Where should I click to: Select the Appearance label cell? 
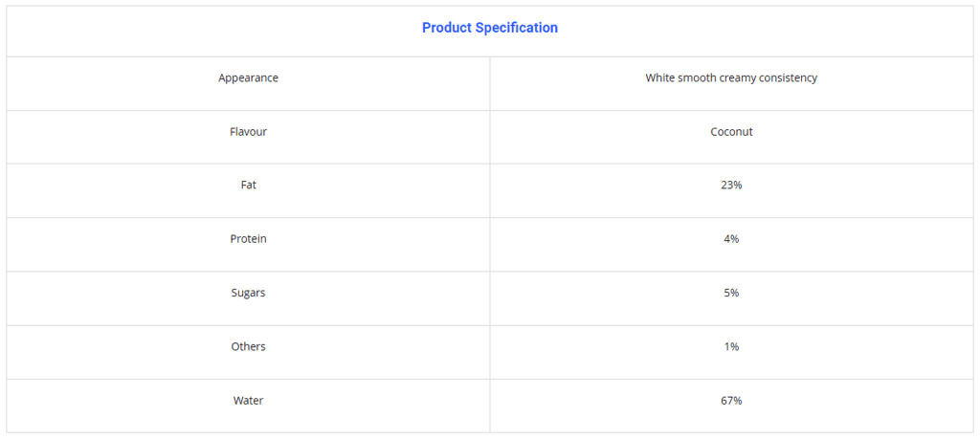(x=248, y=77)
